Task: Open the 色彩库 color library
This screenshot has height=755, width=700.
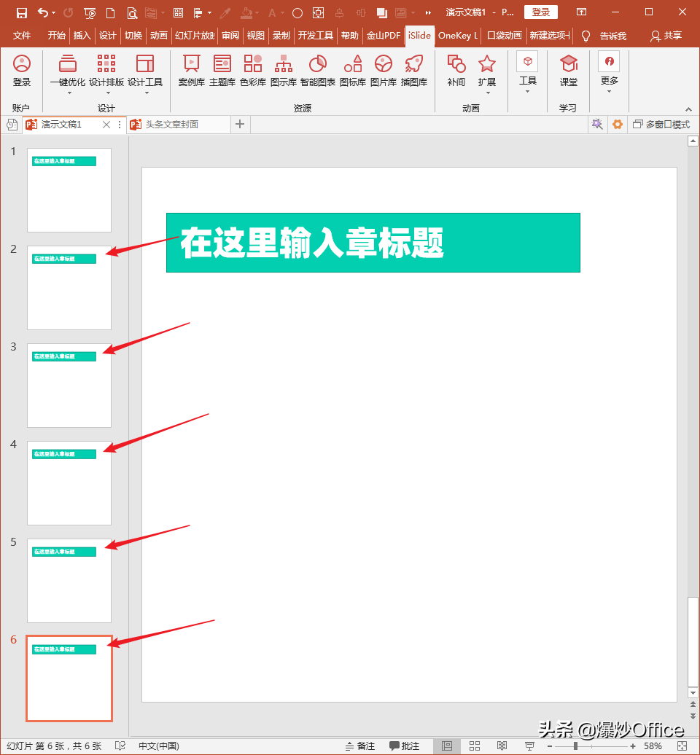Action: 253,70
